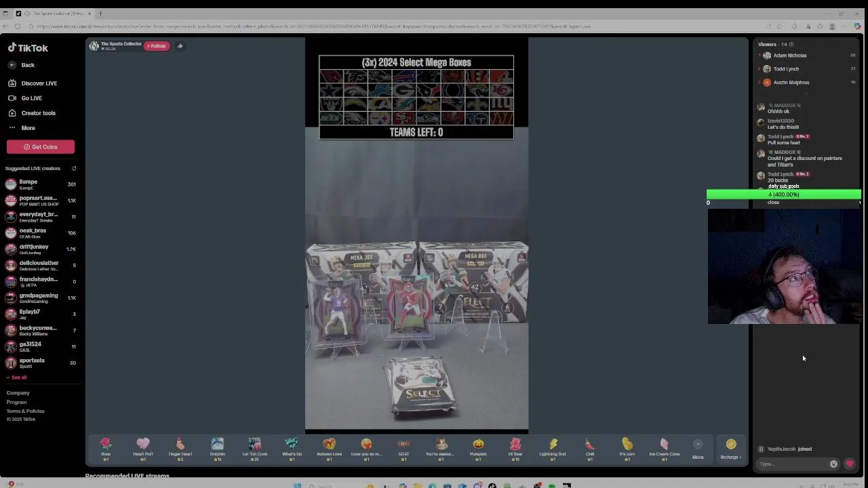
Task: Open Discover LIVE in sidebar
Action: click(33, 83)
